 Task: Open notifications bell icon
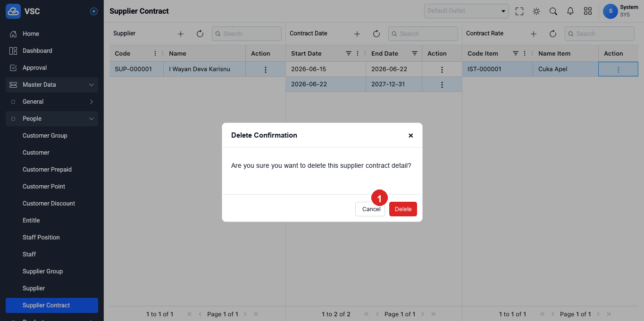(570, 11)
